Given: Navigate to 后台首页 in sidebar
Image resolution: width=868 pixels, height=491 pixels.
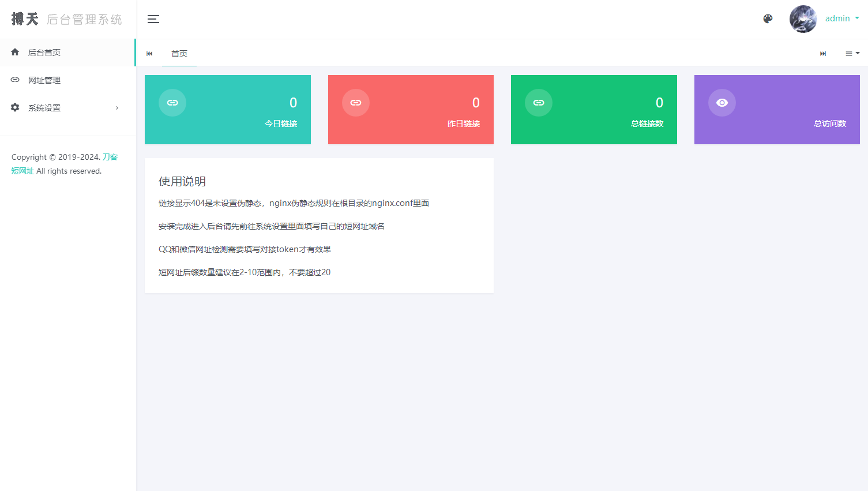Looking at the screenshot, I should (x=44, y=52).
